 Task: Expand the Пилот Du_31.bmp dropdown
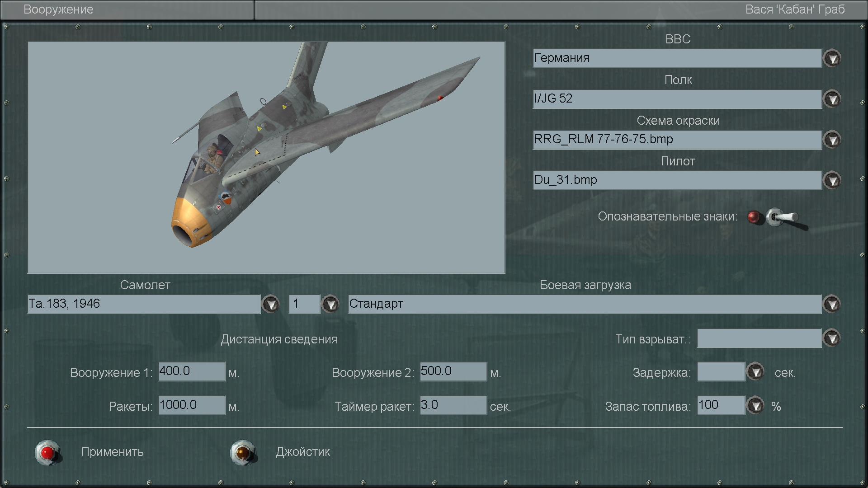[832, 181]
